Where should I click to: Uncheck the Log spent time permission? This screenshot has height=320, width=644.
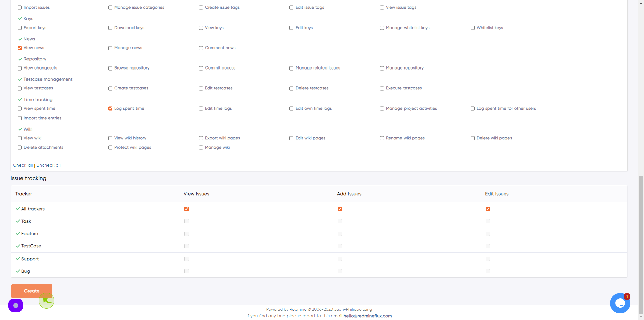tap(110, 108)
